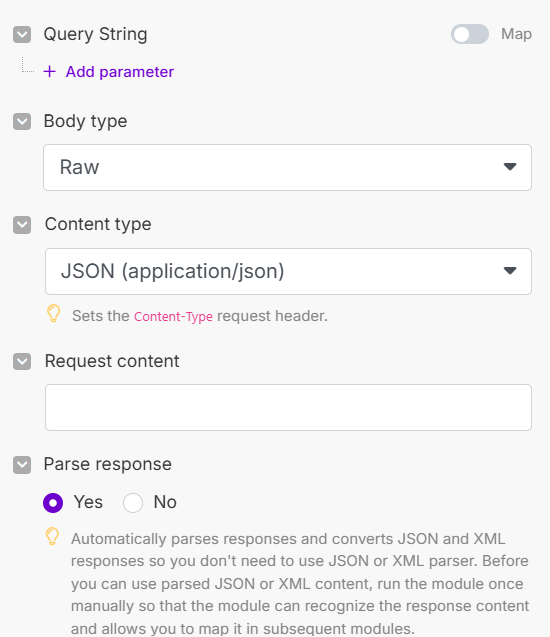Viewport: 550px width, 637px height.
Task: Click the Add parameter link
Action: (120, 72)
